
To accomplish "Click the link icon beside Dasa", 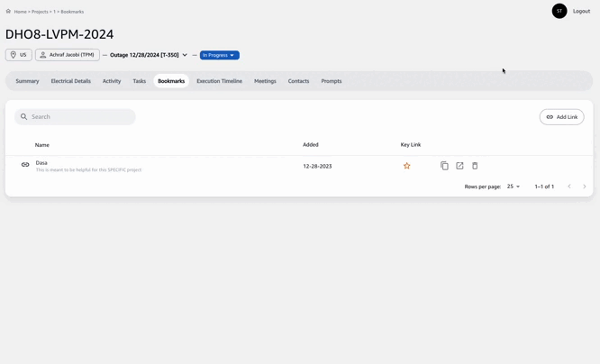I will point(25,165).
